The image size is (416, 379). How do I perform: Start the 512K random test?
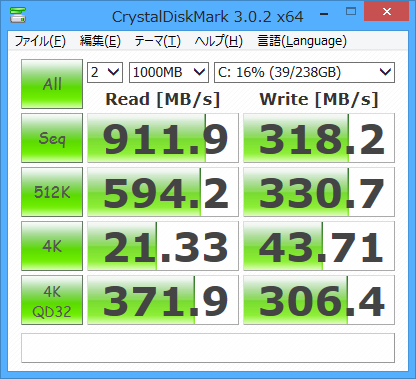click(x=52, y=192)
